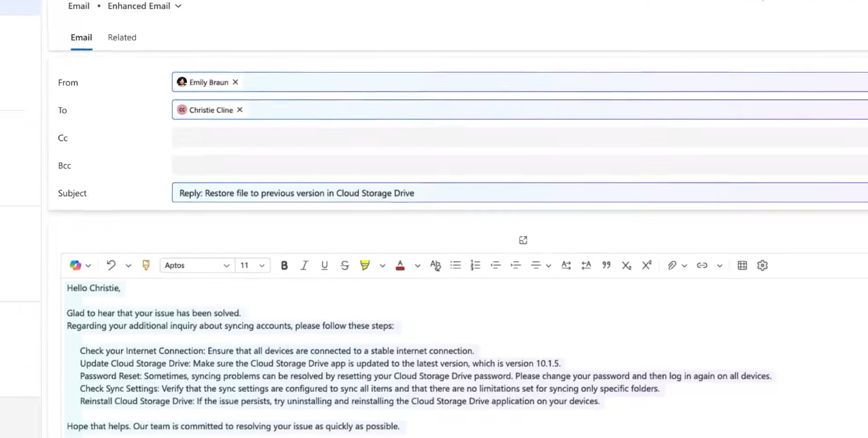The width and height of the screenshot is (868, 438).
Task: Click inside the Cc recipient field
Action: click(x=408, y=137)
